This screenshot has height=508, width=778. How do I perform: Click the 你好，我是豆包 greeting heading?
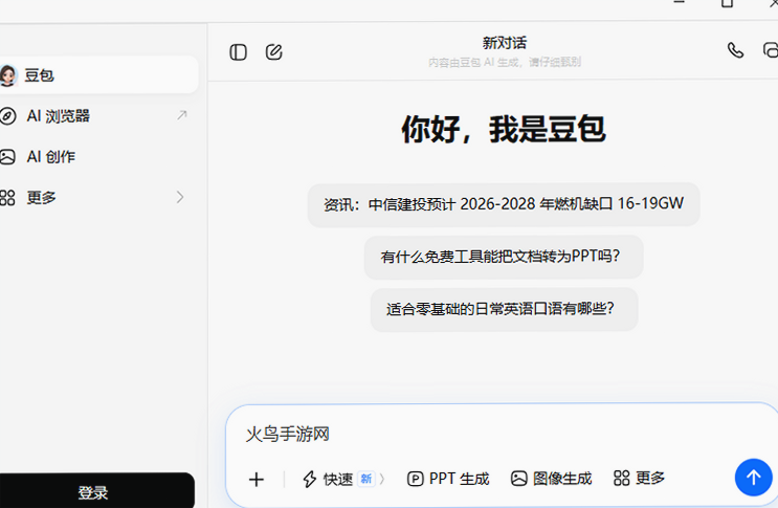click(x=504, y=129)
